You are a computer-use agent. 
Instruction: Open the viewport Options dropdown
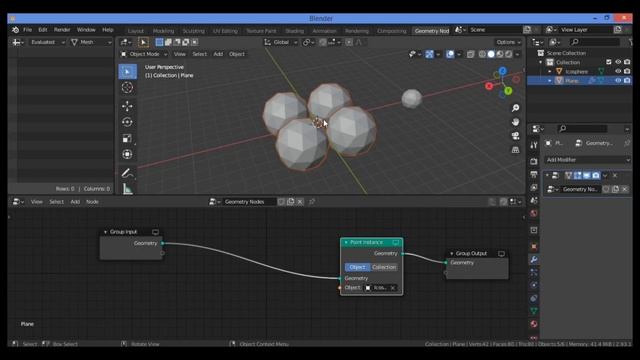(508, 42)
